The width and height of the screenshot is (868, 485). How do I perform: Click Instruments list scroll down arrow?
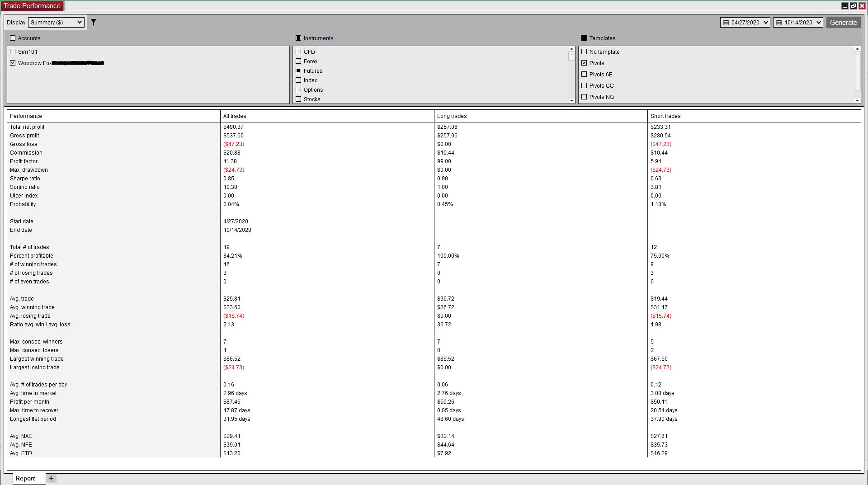pos(571,101)
